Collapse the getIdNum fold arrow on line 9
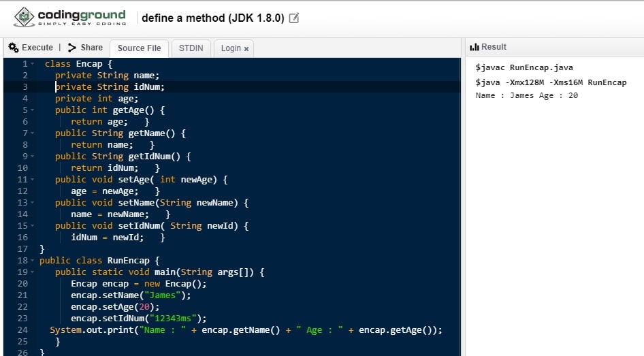 click(32, 157)
